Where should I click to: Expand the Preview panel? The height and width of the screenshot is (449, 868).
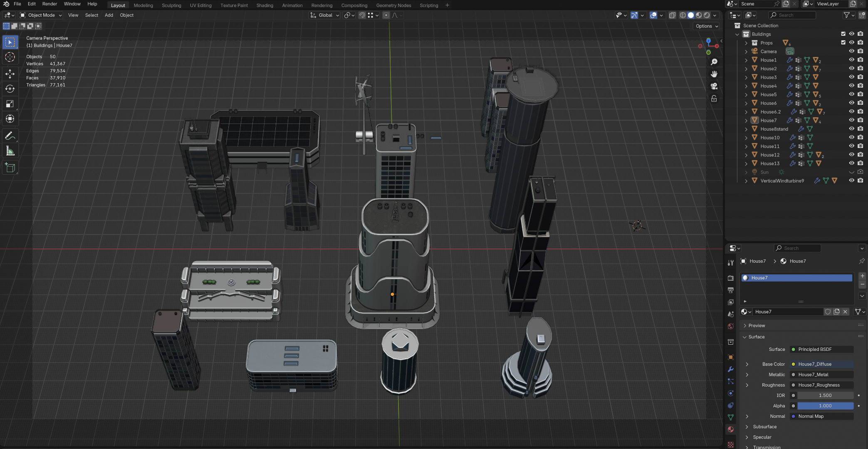point(756,326)
